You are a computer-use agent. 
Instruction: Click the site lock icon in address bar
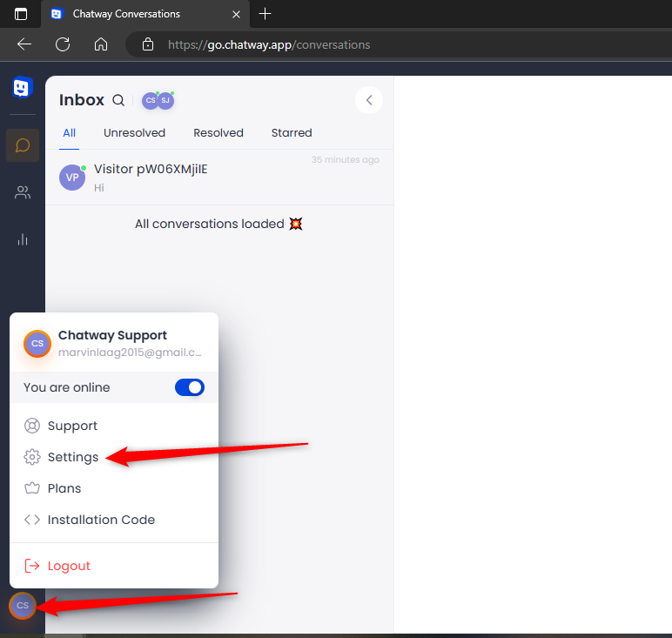[x=148, y=44]
